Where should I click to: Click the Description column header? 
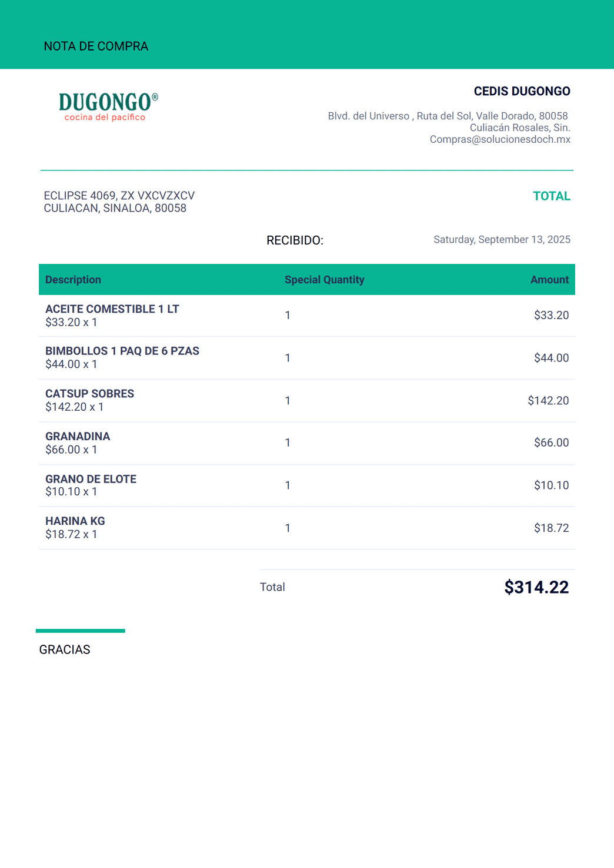73,280
